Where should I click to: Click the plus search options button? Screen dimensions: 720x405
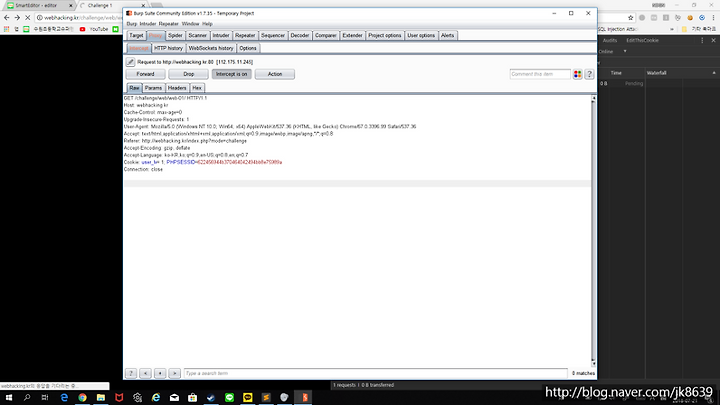pos(160,373)
